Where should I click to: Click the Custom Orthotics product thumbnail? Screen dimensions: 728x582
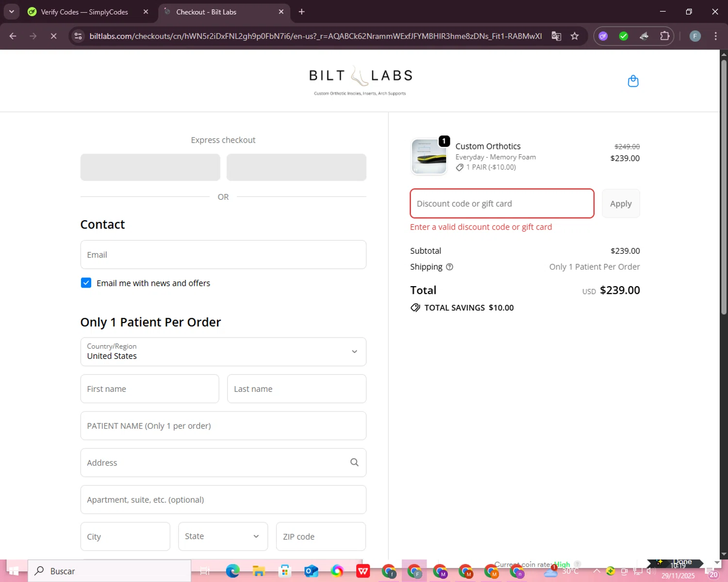(429, 157)
